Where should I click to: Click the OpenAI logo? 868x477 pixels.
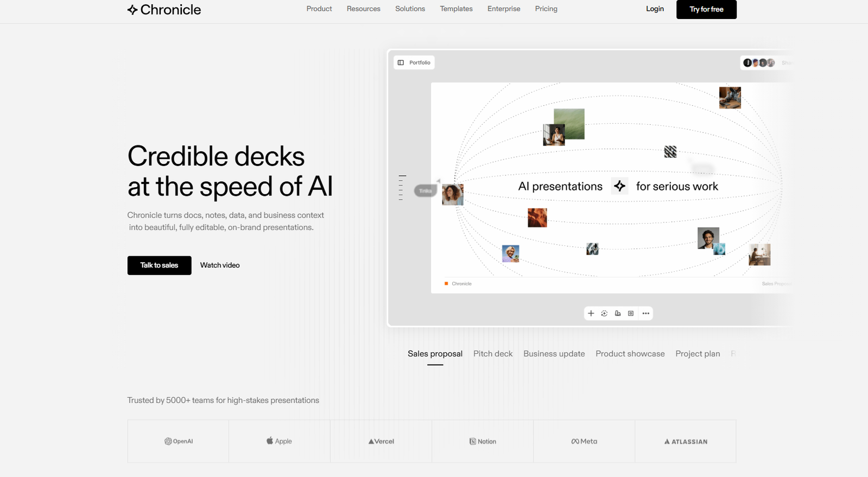[179, 442]
